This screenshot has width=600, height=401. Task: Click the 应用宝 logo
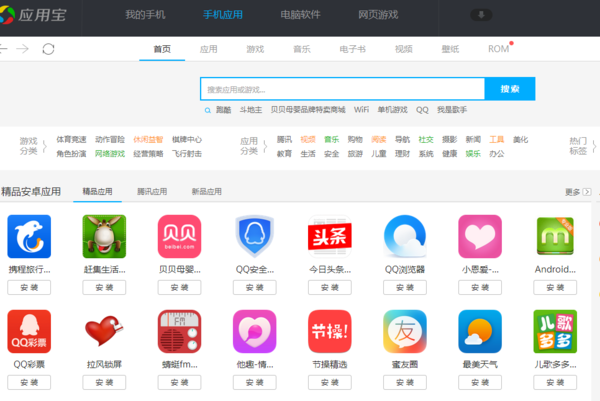click(x=33, y=15)
